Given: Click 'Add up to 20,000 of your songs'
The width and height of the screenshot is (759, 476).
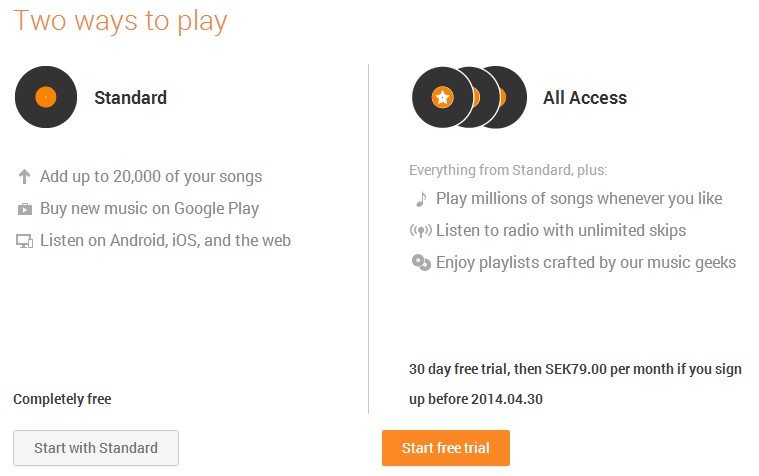Looking at the screenshot, I should (x=151, y=177).
